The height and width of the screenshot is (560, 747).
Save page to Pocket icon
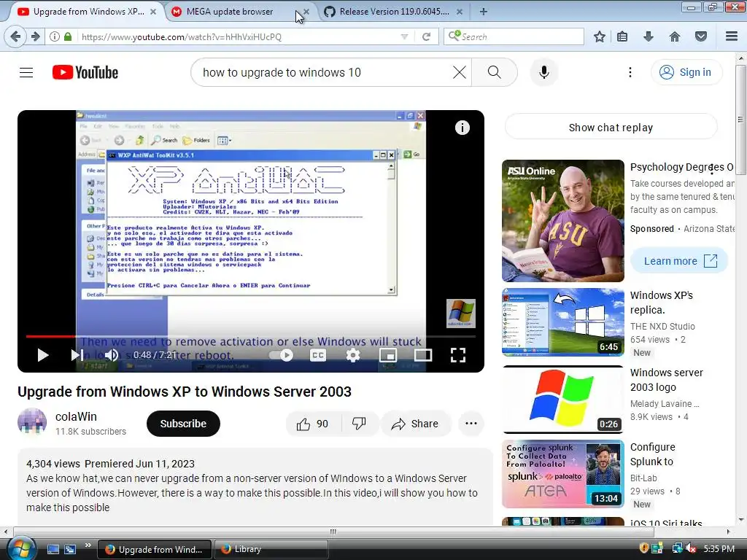click(701, 36)
